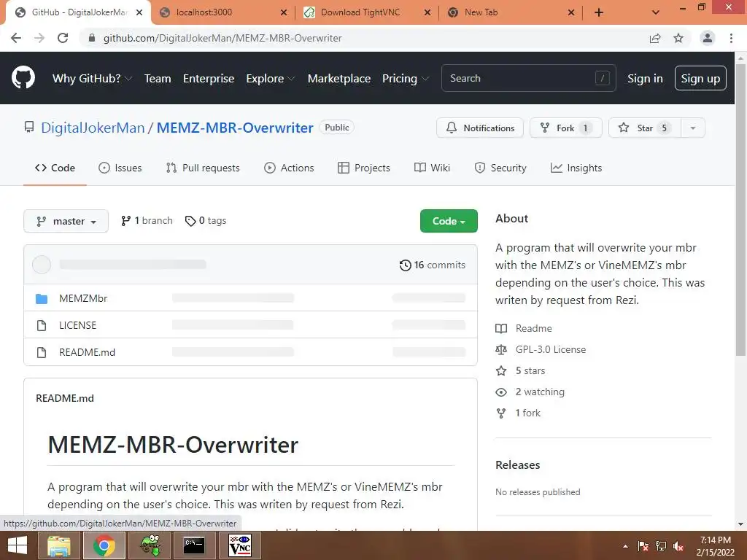Open the share page icon in the address bar
The height and width of the screenshot is (560, 747).
(655, 38)
